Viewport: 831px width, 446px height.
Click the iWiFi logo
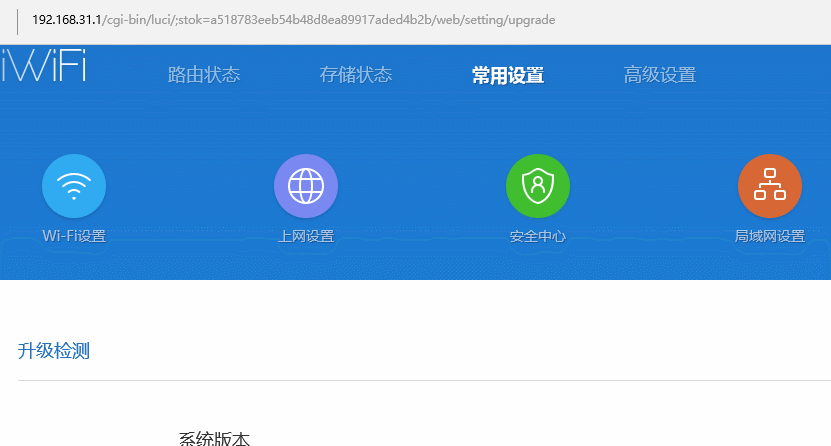click(x=43, y=66)
